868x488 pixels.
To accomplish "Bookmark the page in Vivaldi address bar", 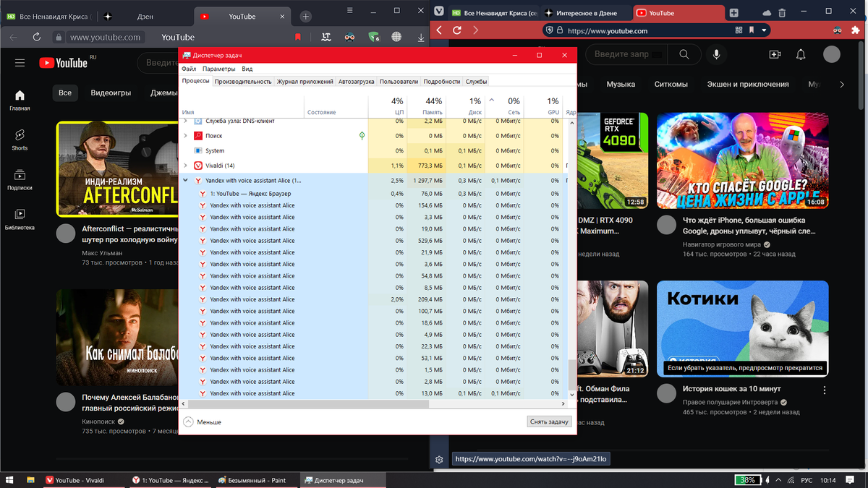I will click(752, 30).
